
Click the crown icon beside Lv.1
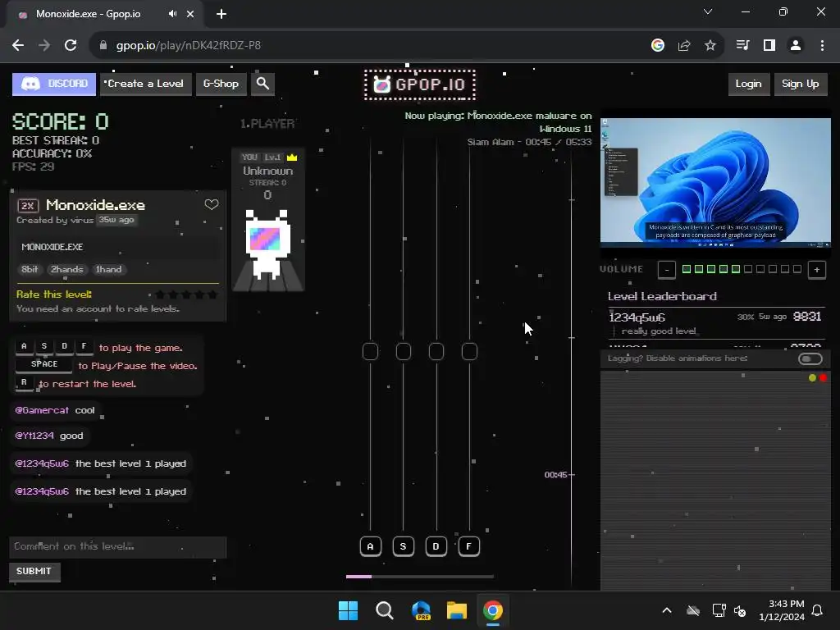pos(292,157)
